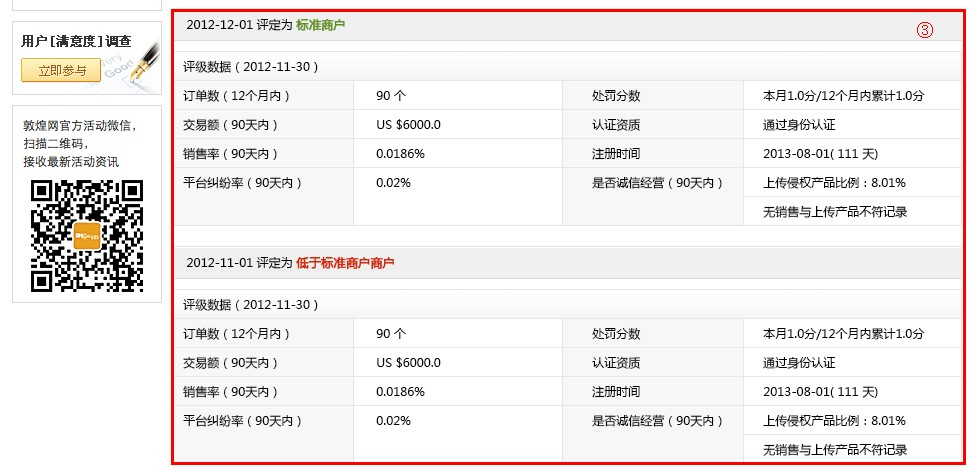
Task: Click US $6000.0 in the 2012-12-01 table
Action: (408, 125)
